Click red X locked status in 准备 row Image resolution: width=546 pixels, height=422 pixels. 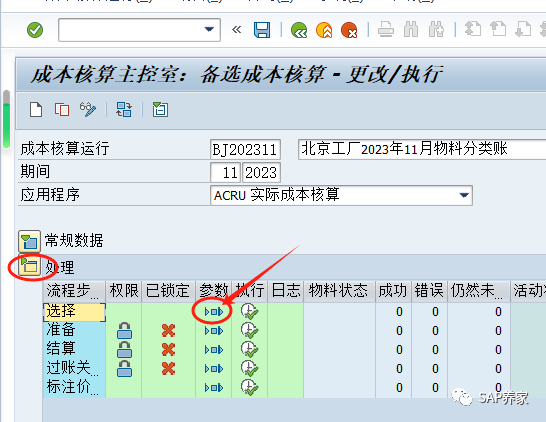(169, 331)
